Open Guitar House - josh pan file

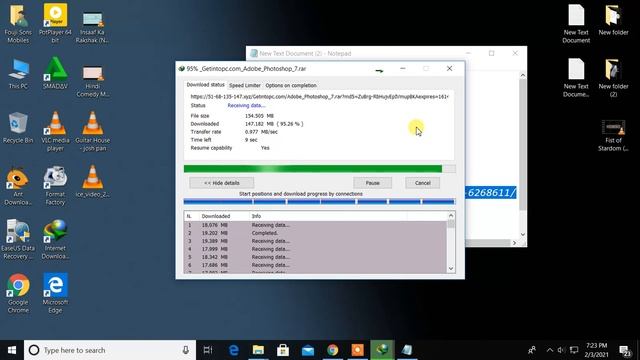[x=92, y=131]
